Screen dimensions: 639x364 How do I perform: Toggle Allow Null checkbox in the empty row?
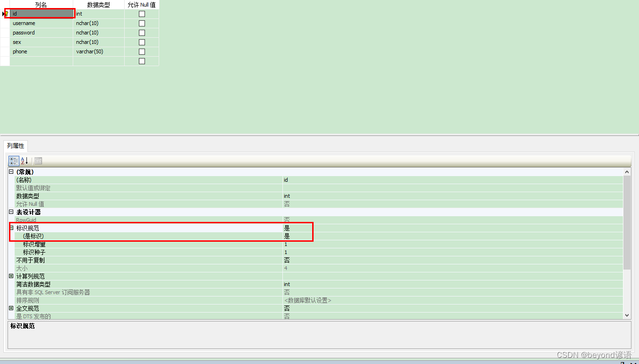[x=142, y=61]
